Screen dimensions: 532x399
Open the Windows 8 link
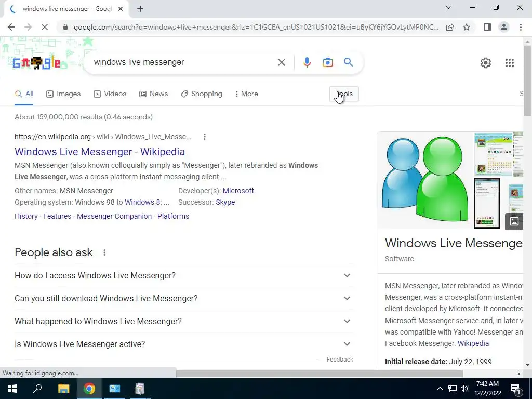pyautogui.click(x=142, y=202)
